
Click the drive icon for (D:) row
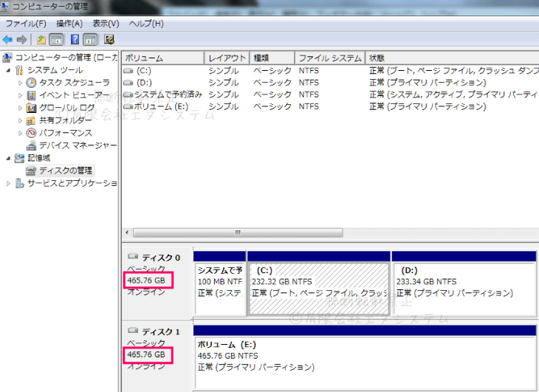click(x=128, y=83)
